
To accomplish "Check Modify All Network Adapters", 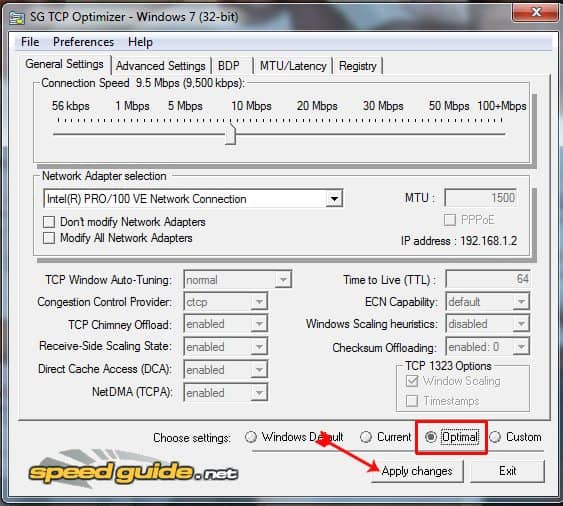I will pyautogui.click(x=49, y=238).
